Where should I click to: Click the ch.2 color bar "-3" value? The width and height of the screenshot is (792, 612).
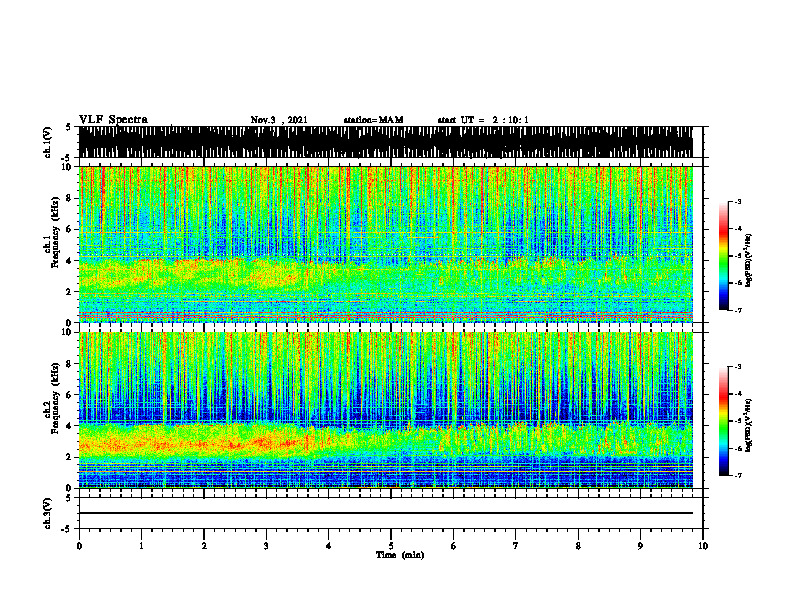[737, 367]
